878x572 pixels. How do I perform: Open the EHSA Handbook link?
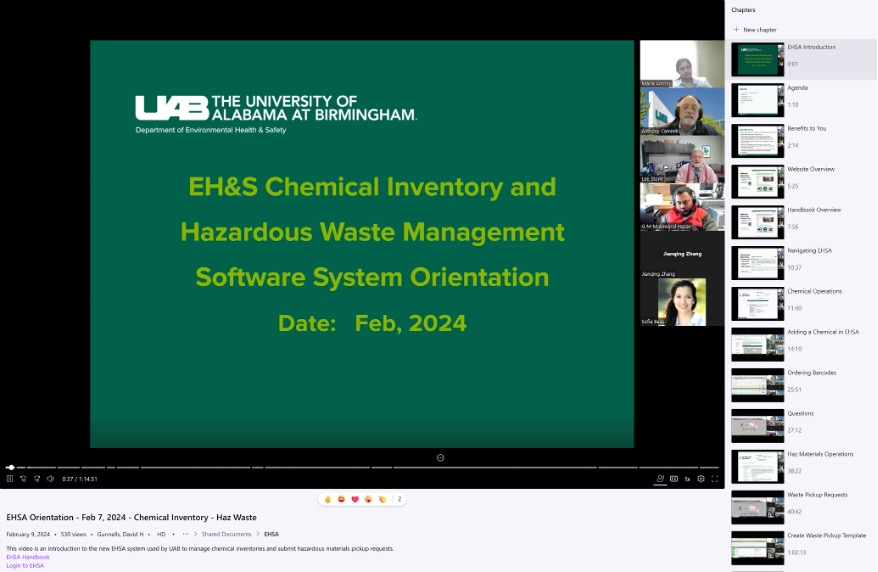28,557
